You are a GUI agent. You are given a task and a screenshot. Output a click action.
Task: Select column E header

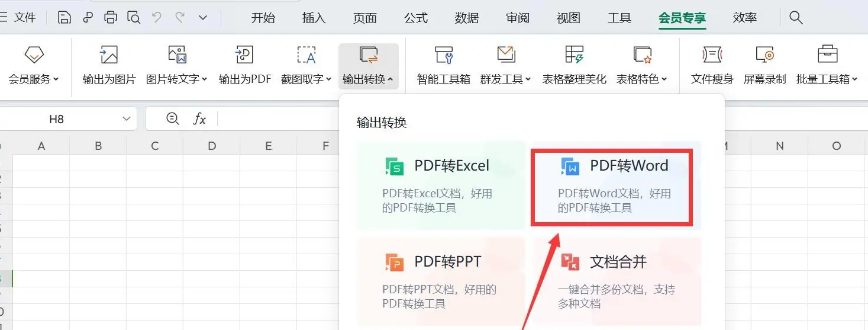point(269,146)
